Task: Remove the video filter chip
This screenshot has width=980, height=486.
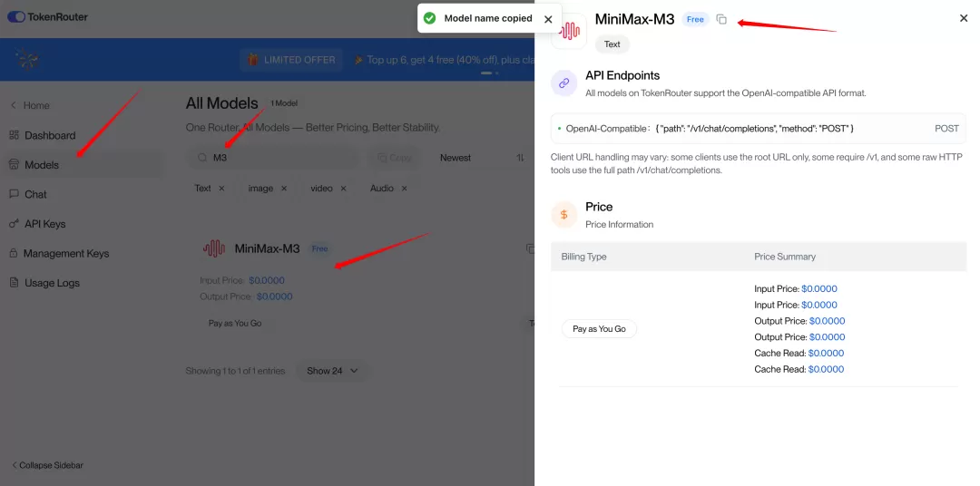Action: (343, 188)
